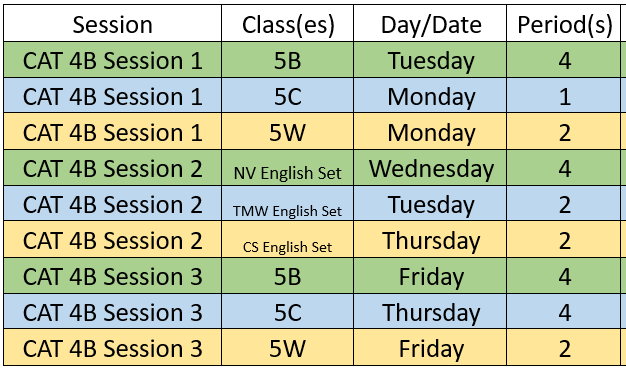Screen dimensions: 626x371
Task: Select Friday in the Session 3 5B row
Action: [x=430, y=276]
